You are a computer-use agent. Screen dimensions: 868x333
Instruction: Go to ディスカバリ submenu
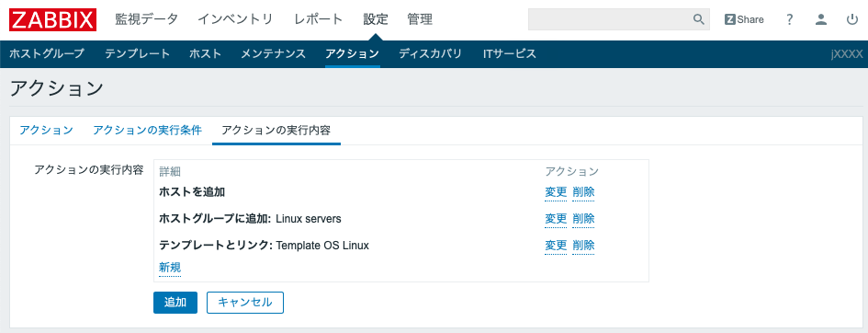tap(430, 53)
